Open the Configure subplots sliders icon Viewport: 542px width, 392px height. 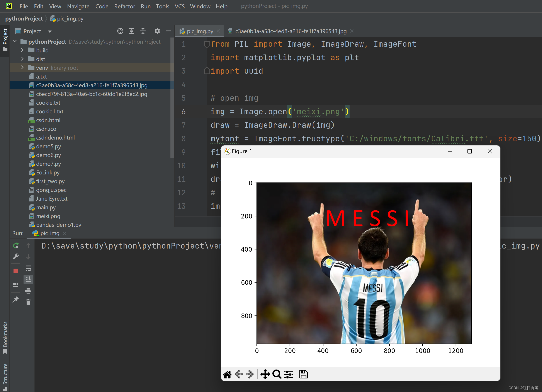[x=289, y=374]
